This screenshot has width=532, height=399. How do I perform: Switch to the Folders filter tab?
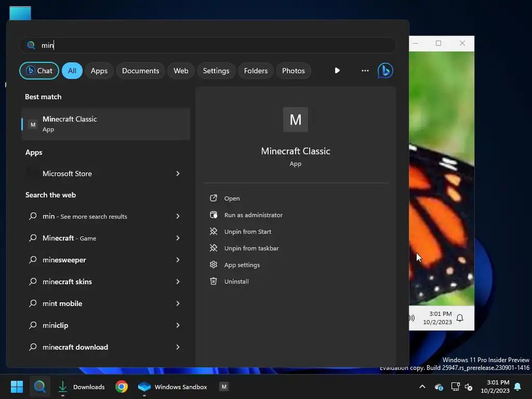click(x=256, y=71)
